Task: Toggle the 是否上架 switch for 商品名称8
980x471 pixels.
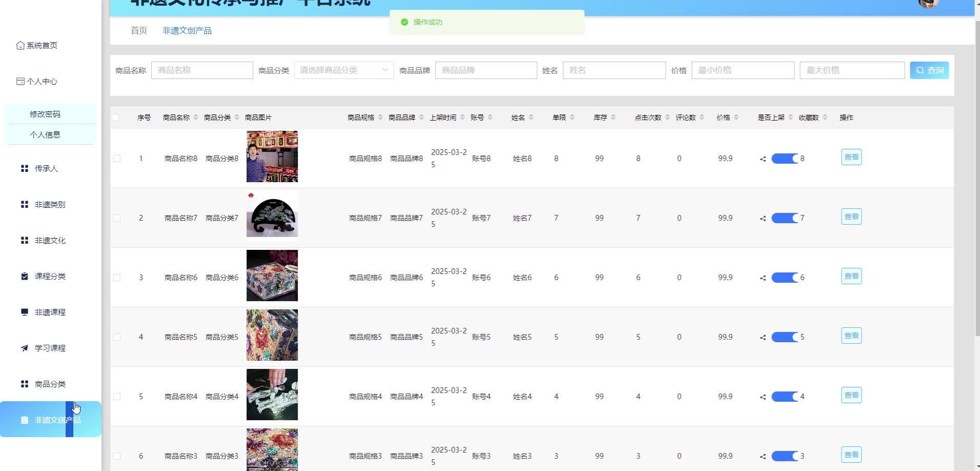Action: [785, 159]
